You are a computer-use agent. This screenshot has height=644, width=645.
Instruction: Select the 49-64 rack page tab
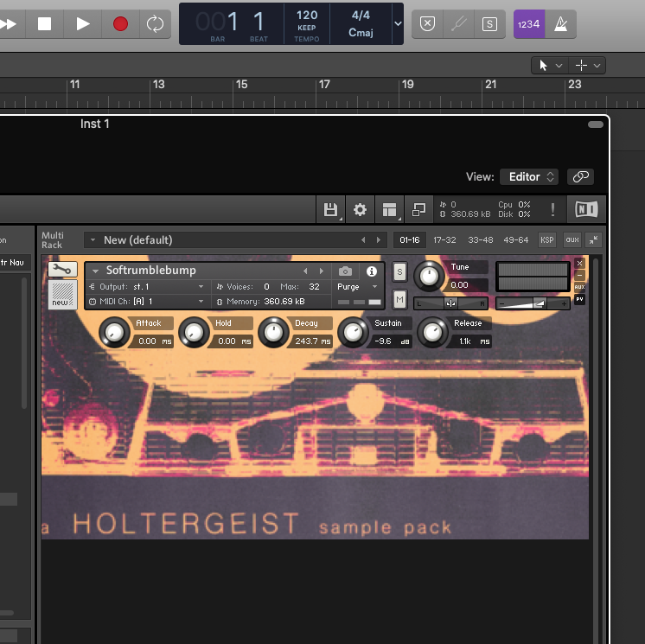[516, 239]
